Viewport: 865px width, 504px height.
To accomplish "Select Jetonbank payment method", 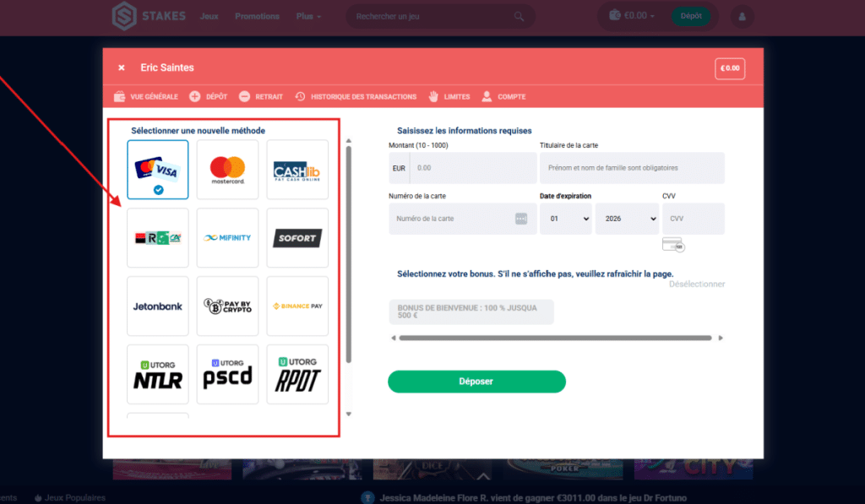I will (x=157, y=306).
